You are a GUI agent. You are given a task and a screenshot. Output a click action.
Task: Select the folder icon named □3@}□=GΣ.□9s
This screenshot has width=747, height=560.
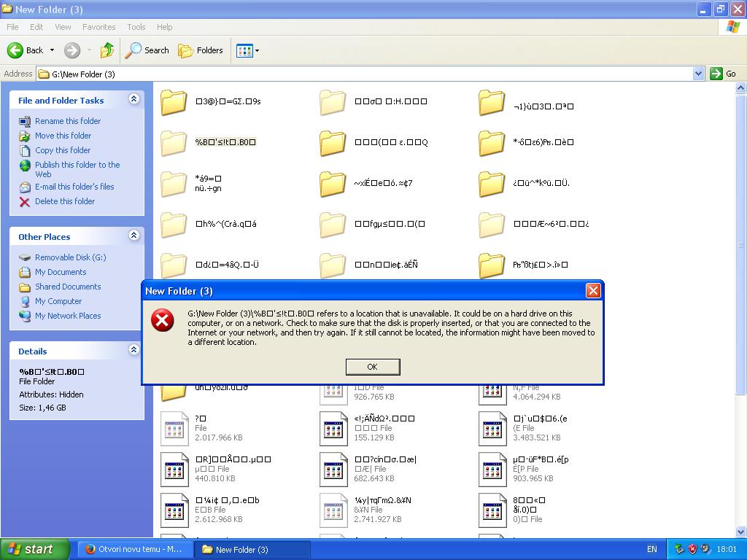pyautogui.click(x=174, y=102)
